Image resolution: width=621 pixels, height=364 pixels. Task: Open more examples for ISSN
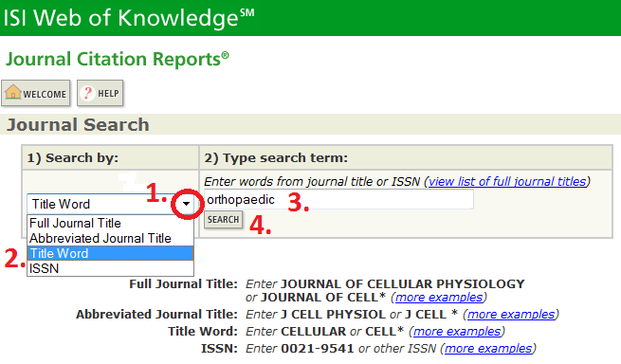click(x=488, y=348)
